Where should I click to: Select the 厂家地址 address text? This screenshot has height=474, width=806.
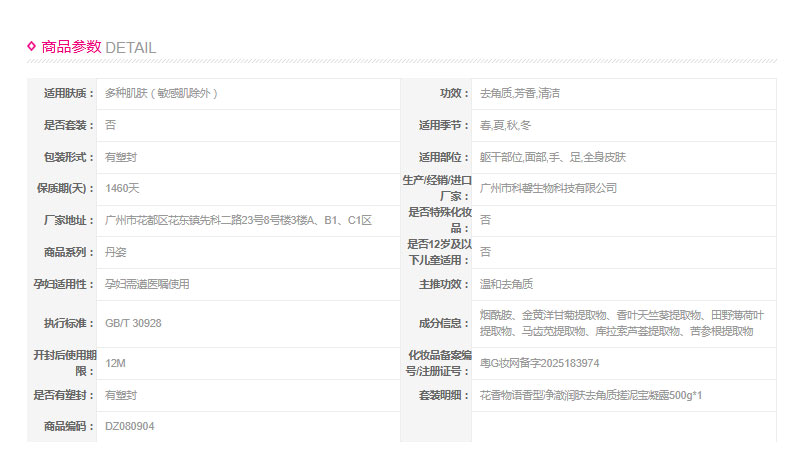(x=238, y=220)
